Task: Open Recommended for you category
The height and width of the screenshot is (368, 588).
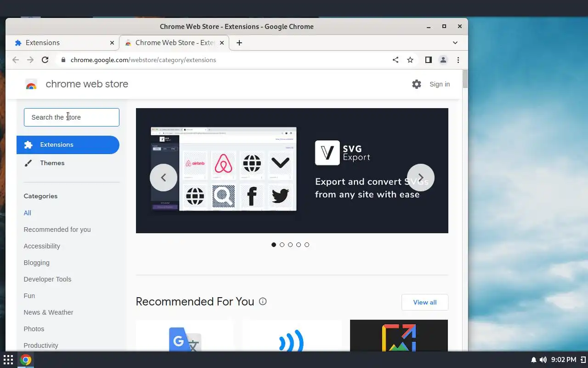Action: coord(57,230)
